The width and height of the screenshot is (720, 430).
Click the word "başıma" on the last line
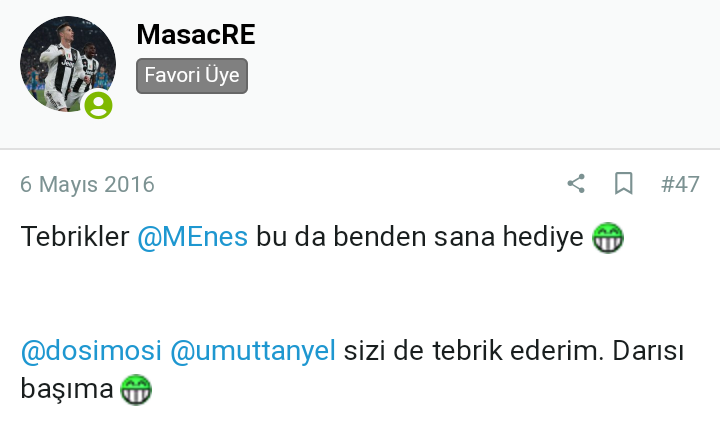pos(66,389)
